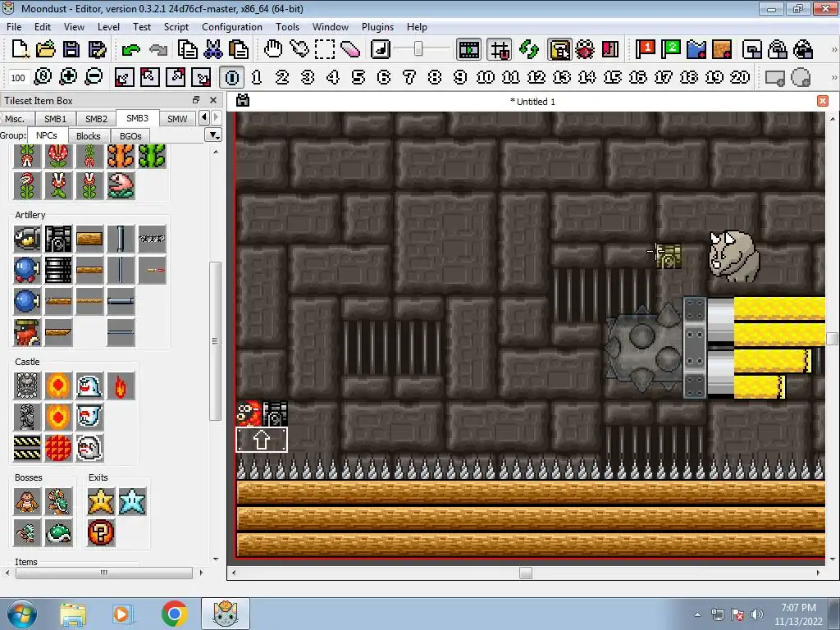
Task: Open the File menu
Action: click(x=14, y=27)
